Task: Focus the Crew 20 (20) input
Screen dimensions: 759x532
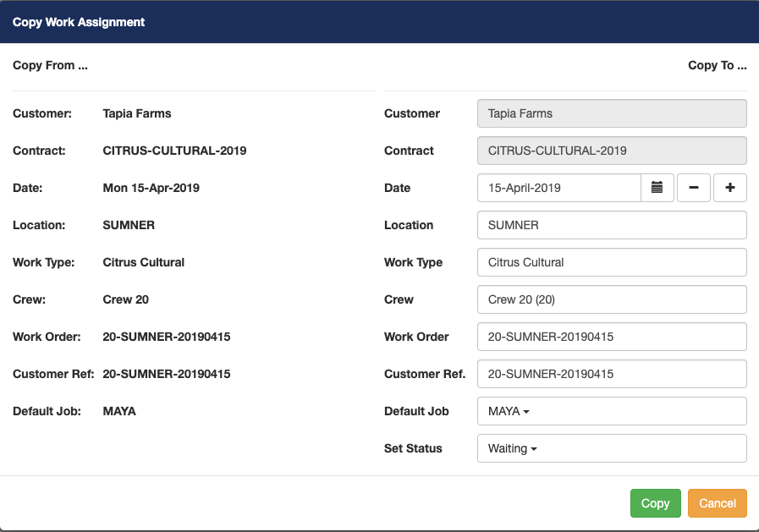Action: [611, 299]
